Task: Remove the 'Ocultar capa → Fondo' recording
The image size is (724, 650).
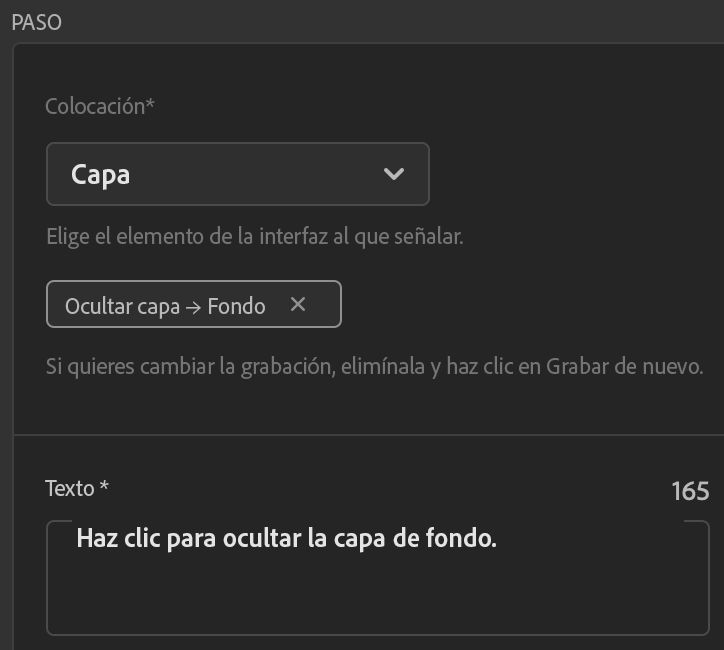Action: 297,305
